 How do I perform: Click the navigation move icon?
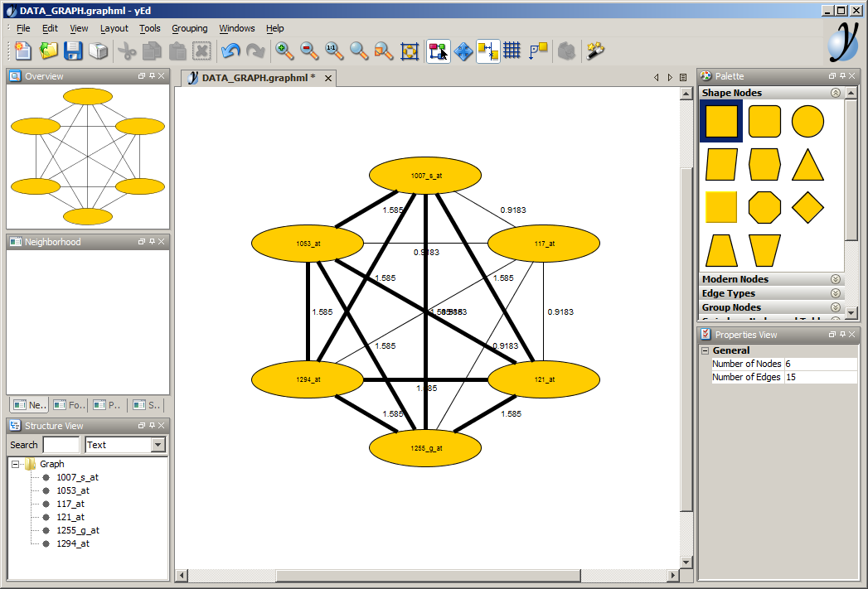point(463,51)
